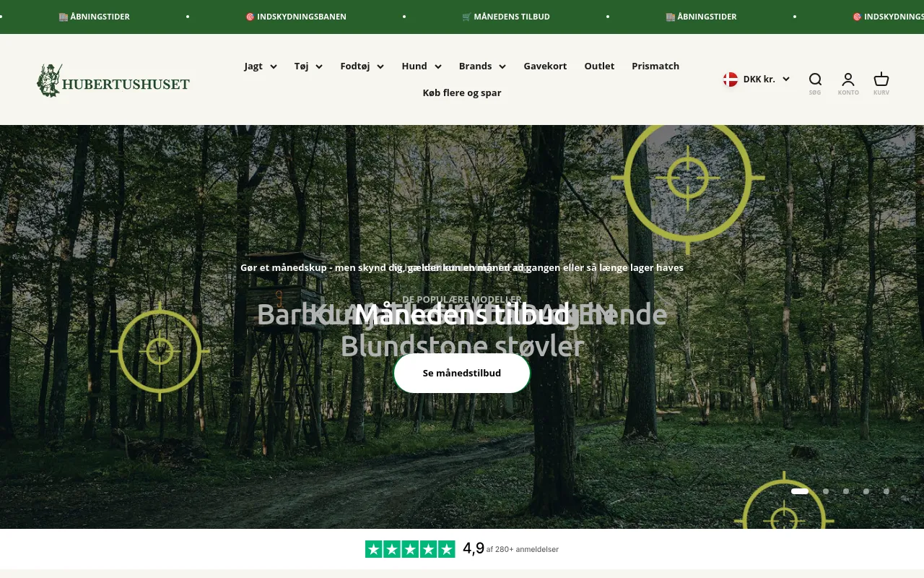
Task: Open the KURV shopping basket icon
Action: tap(881, 79)
